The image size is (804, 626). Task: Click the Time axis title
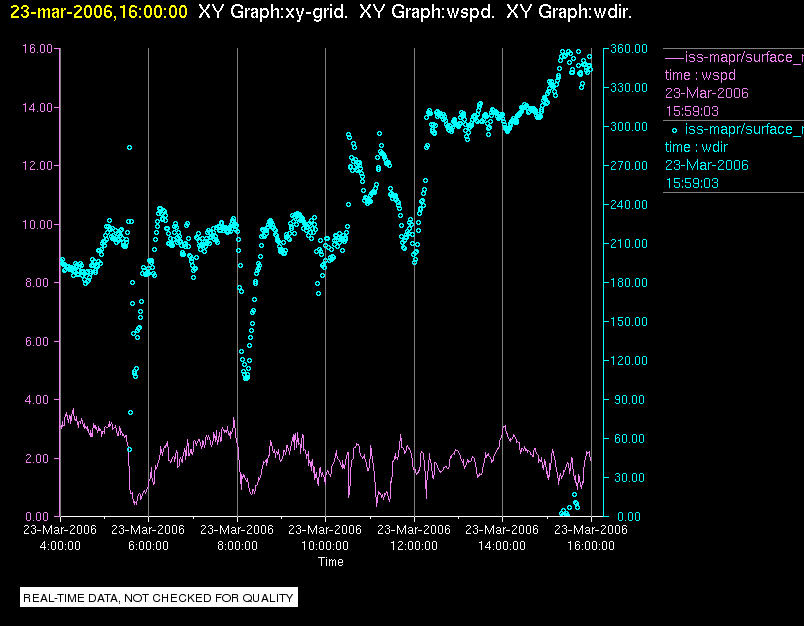331,562
